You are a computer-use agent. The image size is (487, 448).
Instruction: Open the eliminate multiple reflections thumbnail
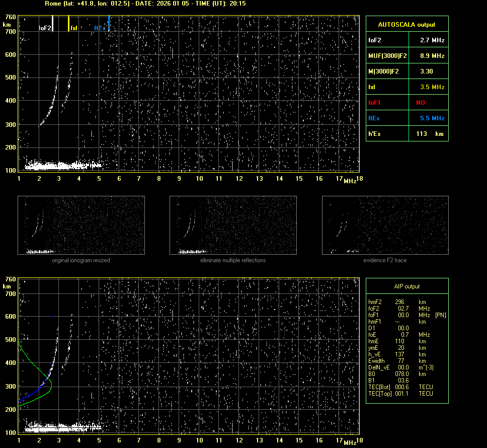(233, 225)
